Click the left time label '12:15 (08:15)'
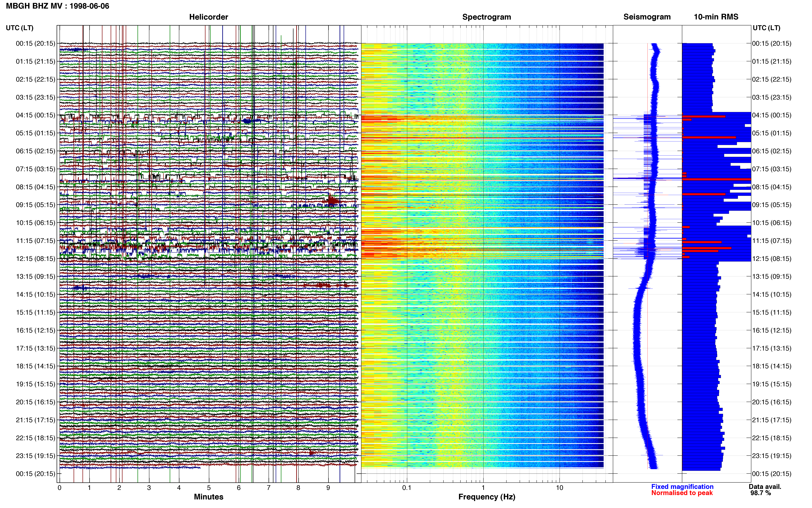The image size is (812, 508). point(35,259)
